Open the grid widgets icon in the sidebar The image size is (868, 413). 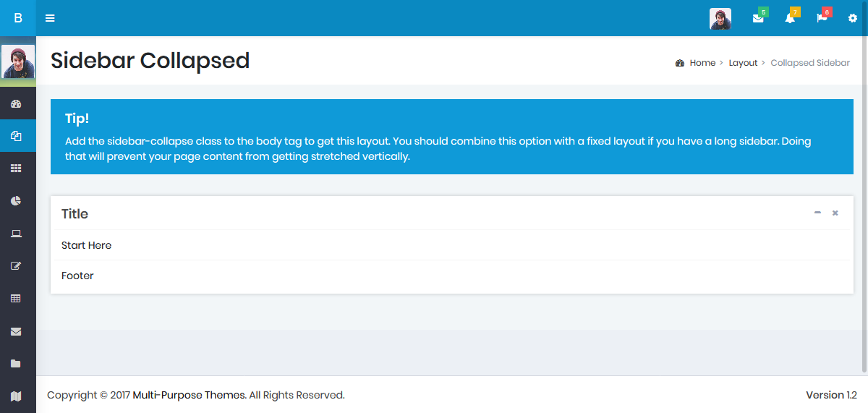[x=16, y=169]
